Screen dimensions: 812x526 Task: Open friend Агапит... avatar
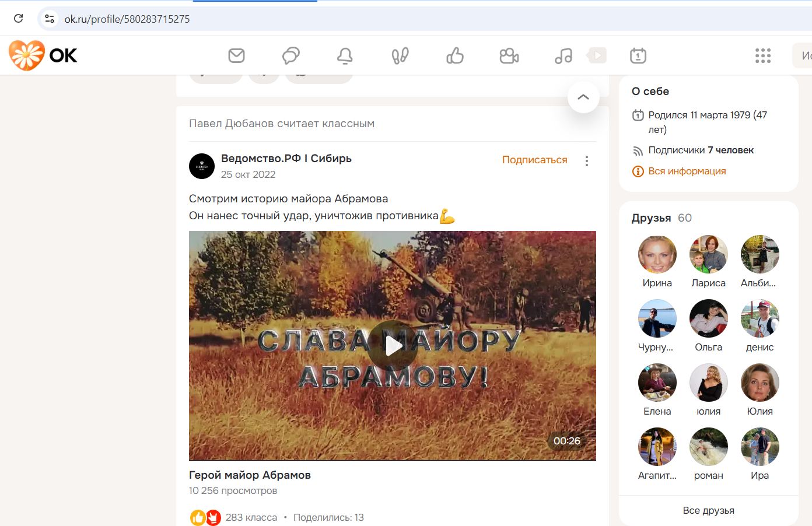[x=657, y=447]
